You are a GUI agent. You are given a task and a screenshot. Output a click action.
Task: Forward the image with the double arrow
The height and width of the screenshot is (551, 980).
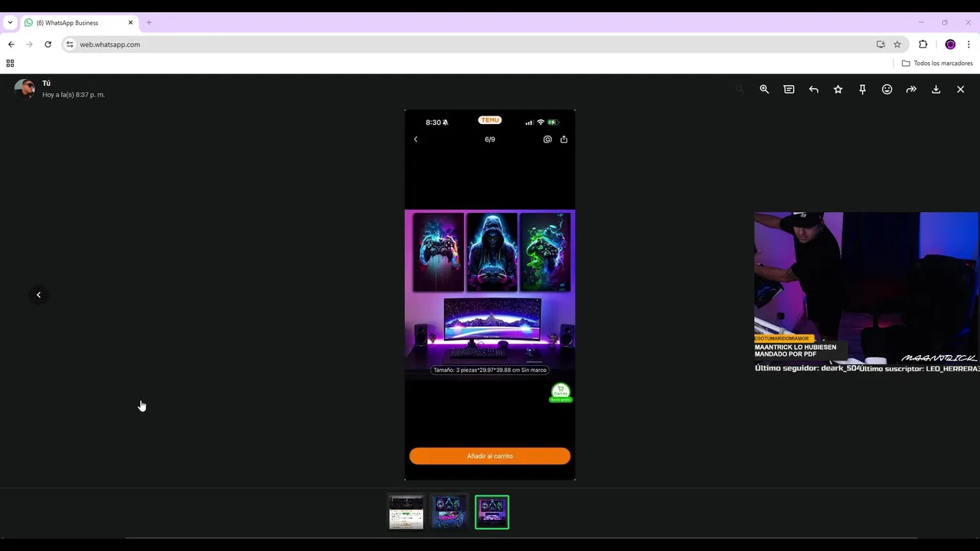(911, 90)
